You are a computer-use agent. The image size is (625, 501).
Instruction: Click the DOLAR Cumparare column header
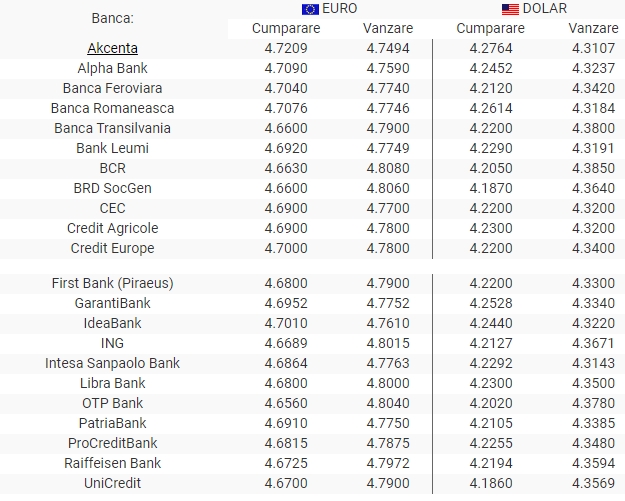[490, 28]
